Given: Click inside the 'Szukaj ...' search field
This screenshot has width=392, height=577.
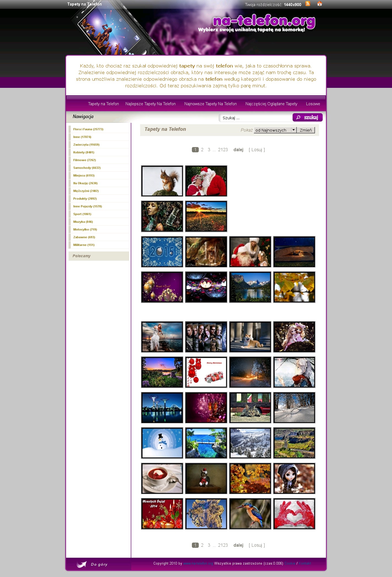Looking at the screenshot, I should pos(255,118).
